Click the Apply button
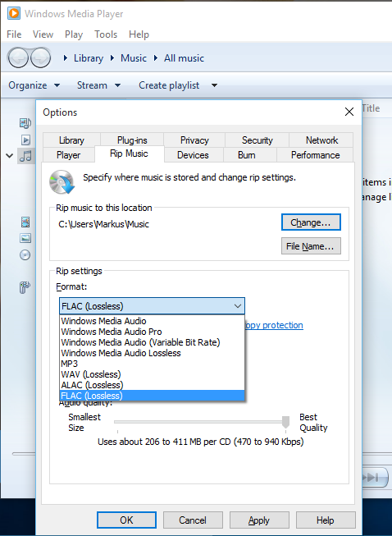This screenshot has height=536, width=392. [x=259, y=520]
